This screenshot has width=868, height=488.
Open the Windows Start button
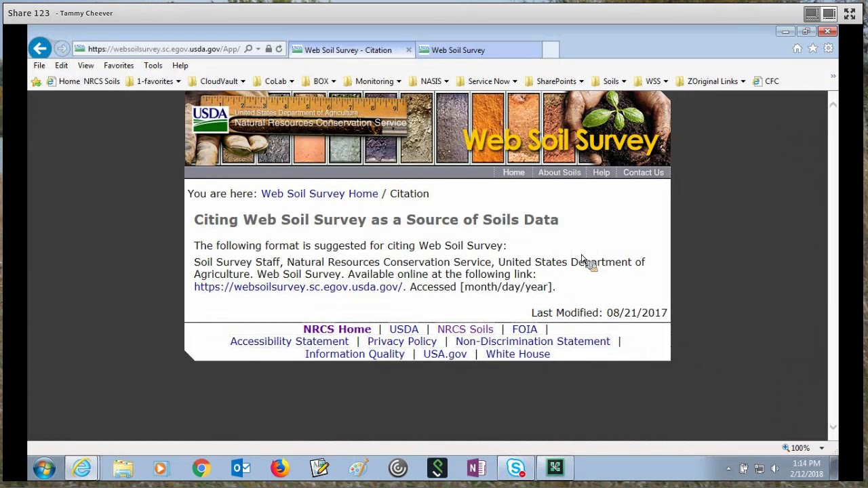(44, 468)
